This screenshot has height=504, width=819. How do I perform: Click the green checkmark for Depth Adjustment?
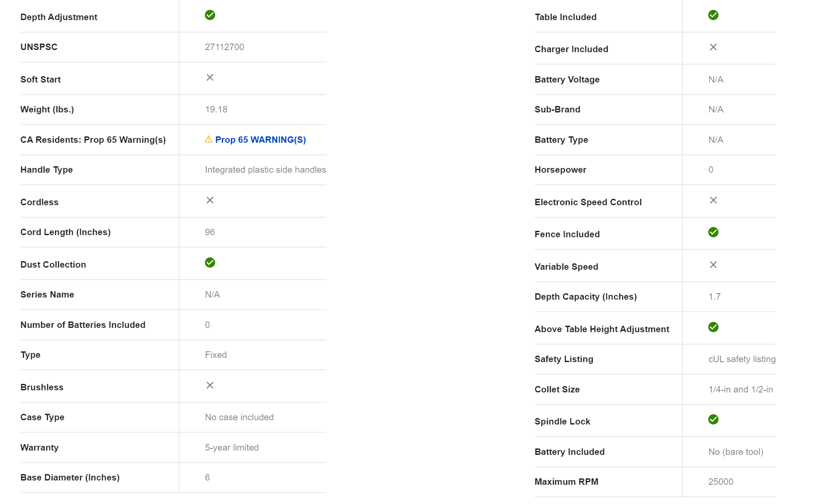point(210,15)
